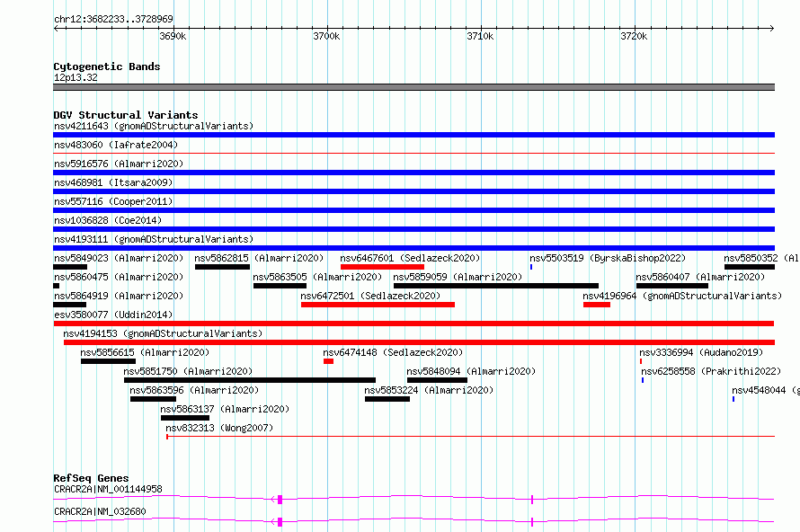Screen dimensions: 800x532
Task: Click the small vertical exon mark on NM_001144958
Action: point(532,500)
